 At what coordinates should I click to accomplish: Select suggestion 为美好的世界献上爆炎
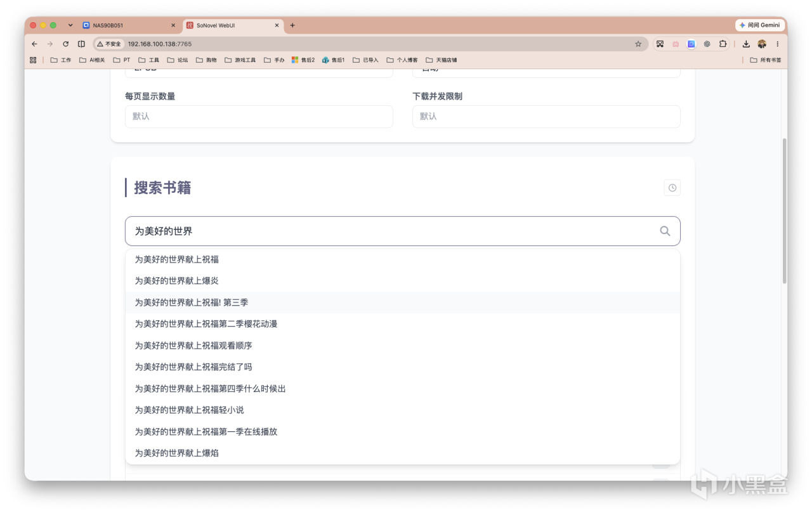[402, 281]
